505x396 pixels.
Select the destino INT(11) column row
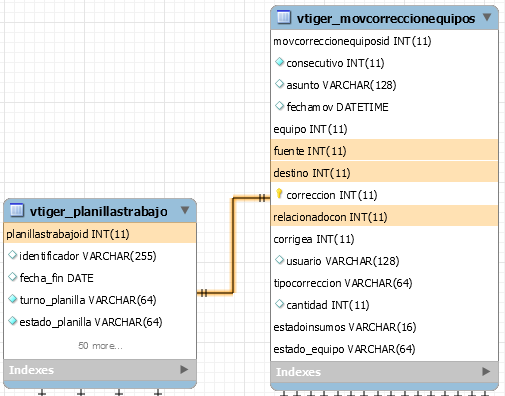pyautogui.click(x=384, y=173)
